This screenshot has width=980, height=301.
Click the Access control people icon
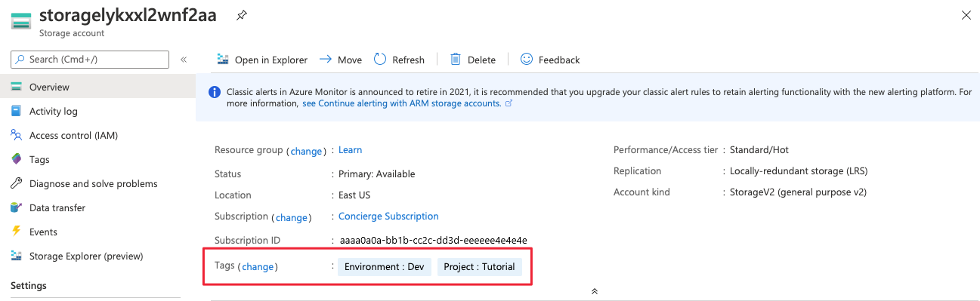(16, 135)
